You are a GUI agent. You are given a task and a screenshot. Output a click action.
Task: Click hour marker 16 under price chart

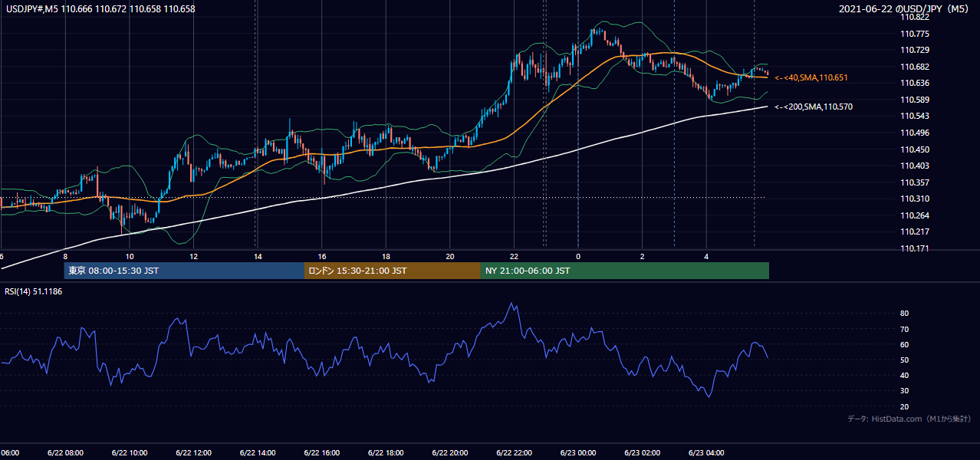(322, 257)
